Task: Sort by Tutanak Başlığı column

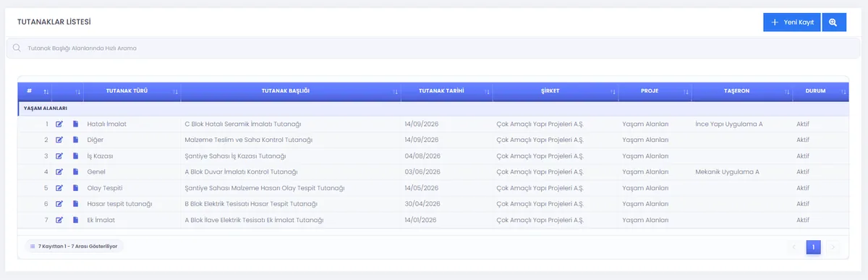Action: point(291,91)
